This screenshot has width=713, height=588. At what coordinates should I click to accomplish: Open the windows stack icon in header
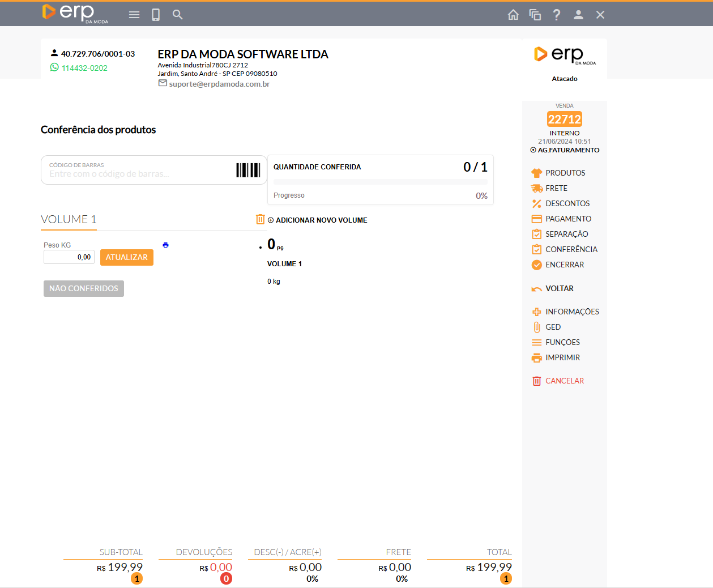point(535,15)
